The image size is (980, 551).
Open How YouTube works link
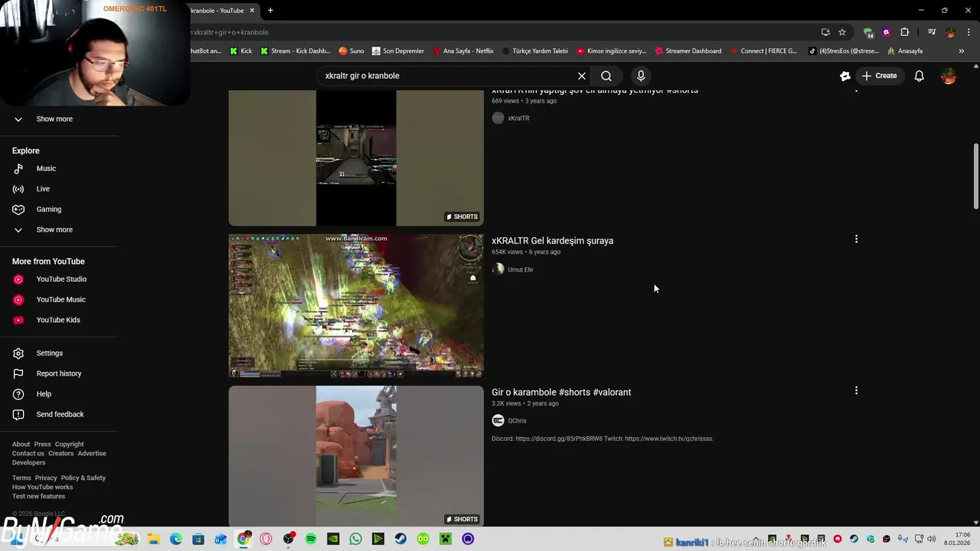(42, 487)
